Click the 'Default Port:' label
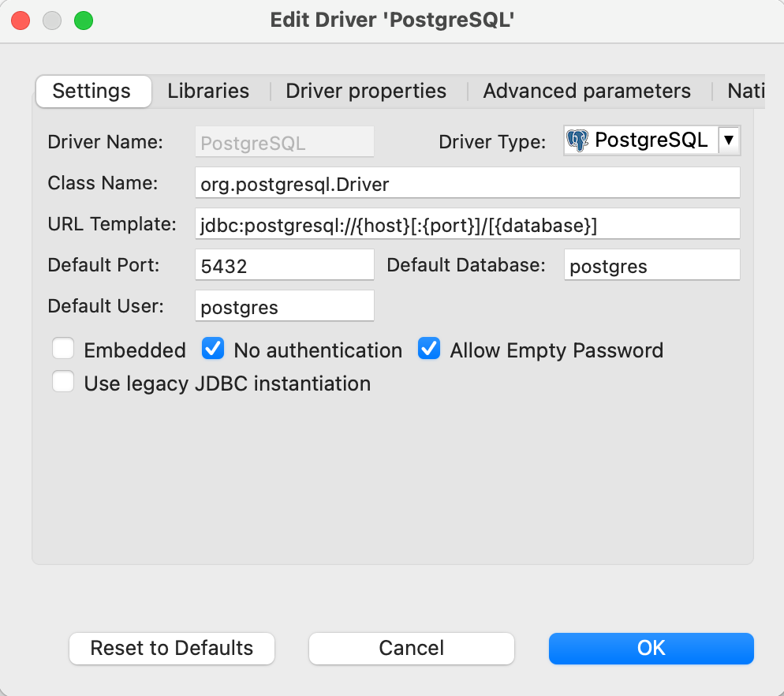Viewport: 784px width, 696px height. pos(104,265)
